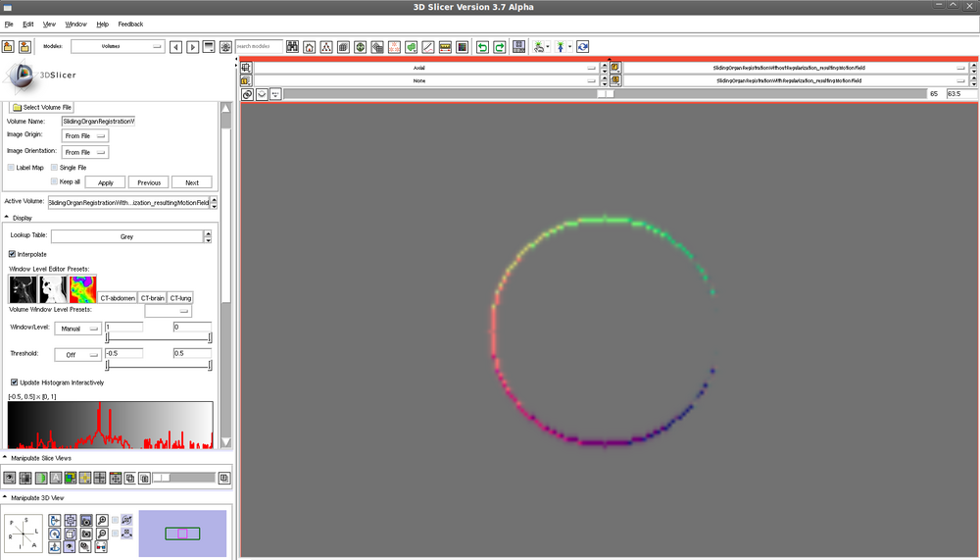Open the Threshold Off dropdown
This screenshot has width=980, height=560.
click(x=78, y=355)
